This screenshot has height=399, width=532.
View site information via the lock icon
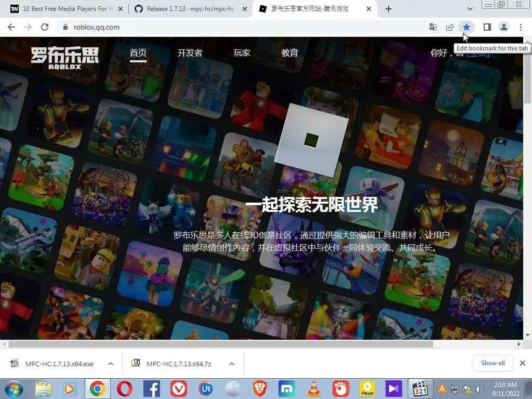(x=65, y=27)
